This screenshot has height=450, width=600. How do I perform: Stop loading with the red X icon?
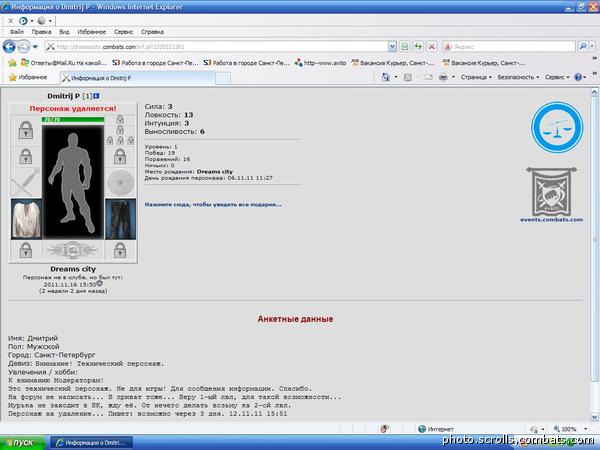point(432,47)
